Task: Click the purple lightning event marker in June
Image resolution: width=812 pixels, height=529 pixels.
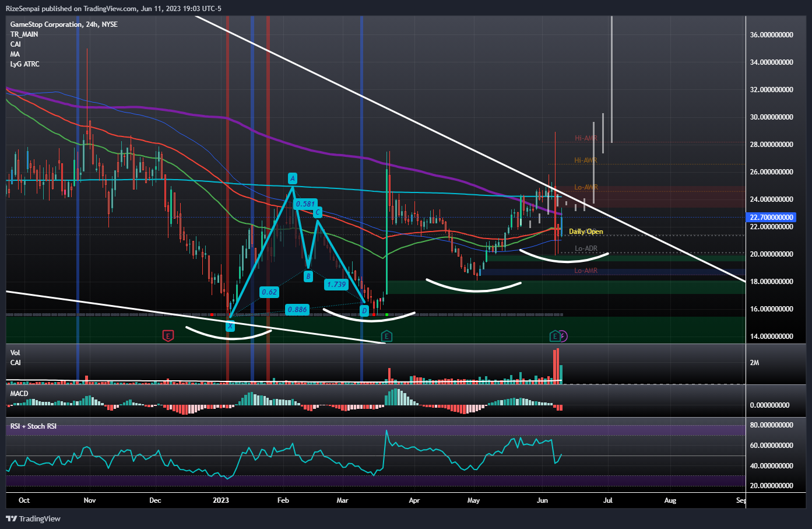Action: 563,336
